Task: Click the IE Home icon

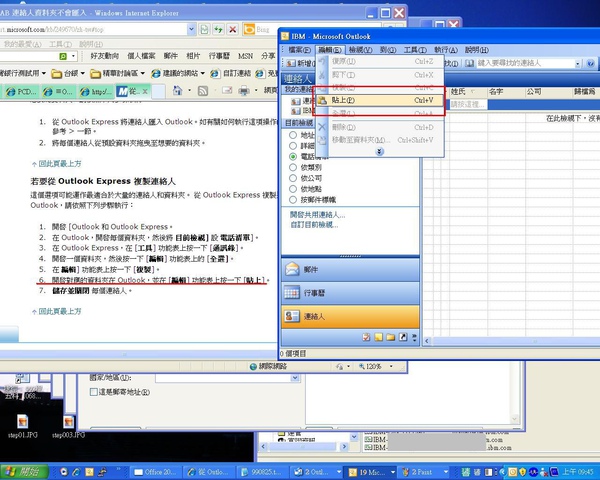Action: pos(178,91)
